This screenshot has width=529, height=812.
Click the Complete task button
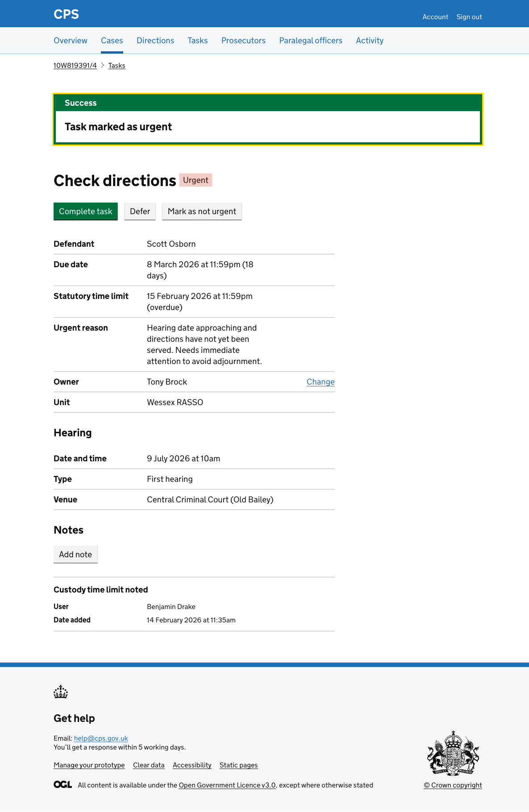86,211
